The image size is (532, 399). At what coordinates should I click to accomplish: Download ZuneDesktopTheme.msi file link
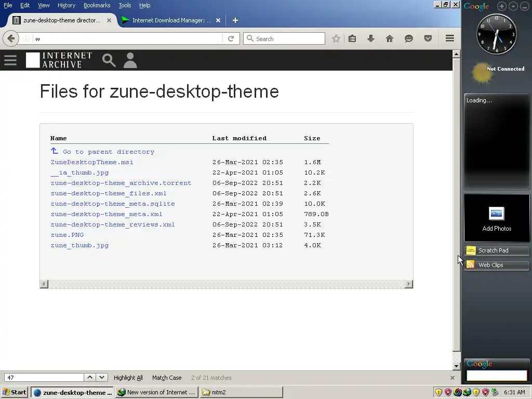tap(92, 162)
